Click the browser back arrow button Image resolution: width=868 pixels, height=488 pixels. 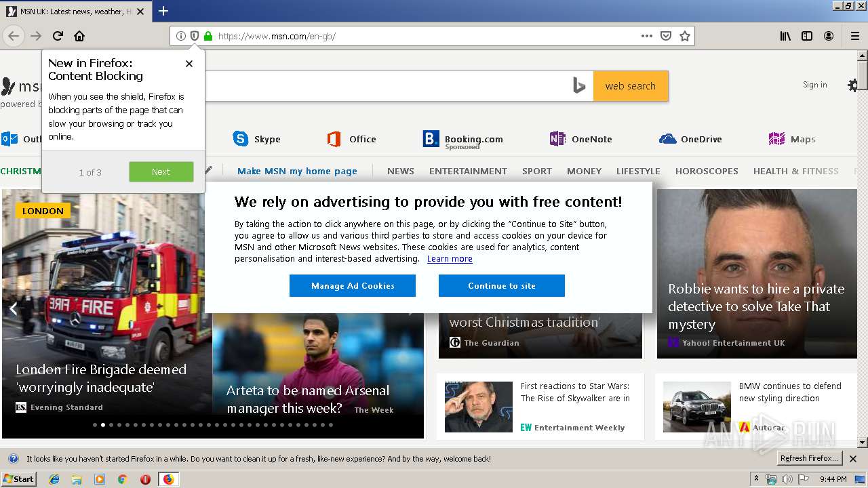coord(14,36)
